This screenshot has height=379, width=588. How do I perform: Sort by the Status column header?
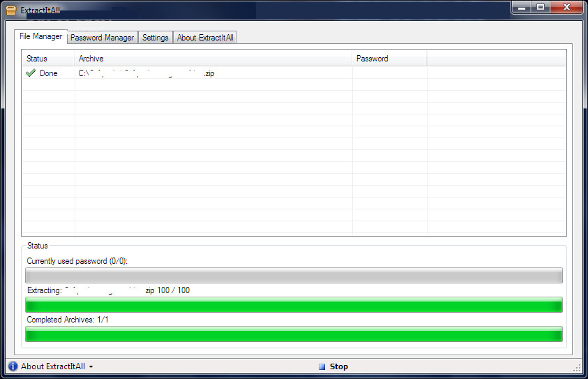click(x=48, y=59)
